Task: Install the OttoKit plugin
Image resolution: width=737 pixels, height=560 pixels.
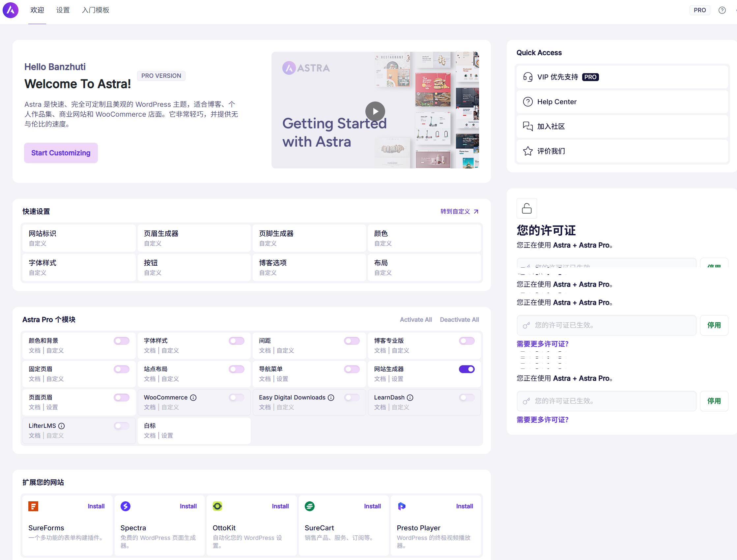Action: (x=280, y=506)
